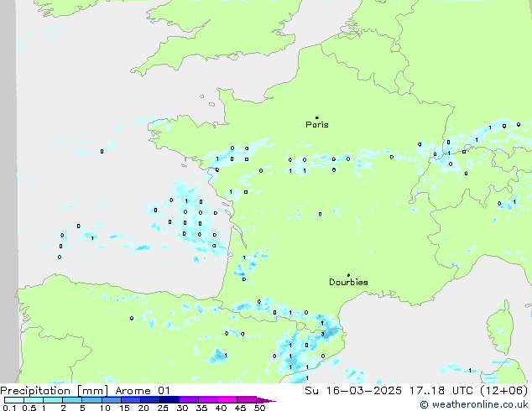Open the weatheronline.co.uk copyright link
532x411 pixels.
(474, 404)
